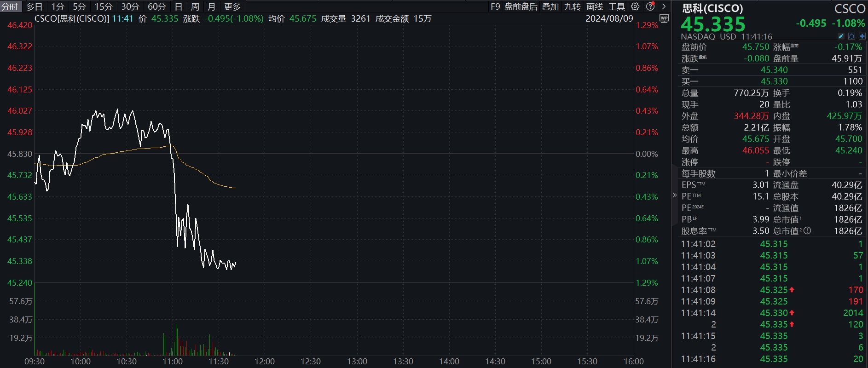Click 外盘 value 344.28万

tap(751, 116)
